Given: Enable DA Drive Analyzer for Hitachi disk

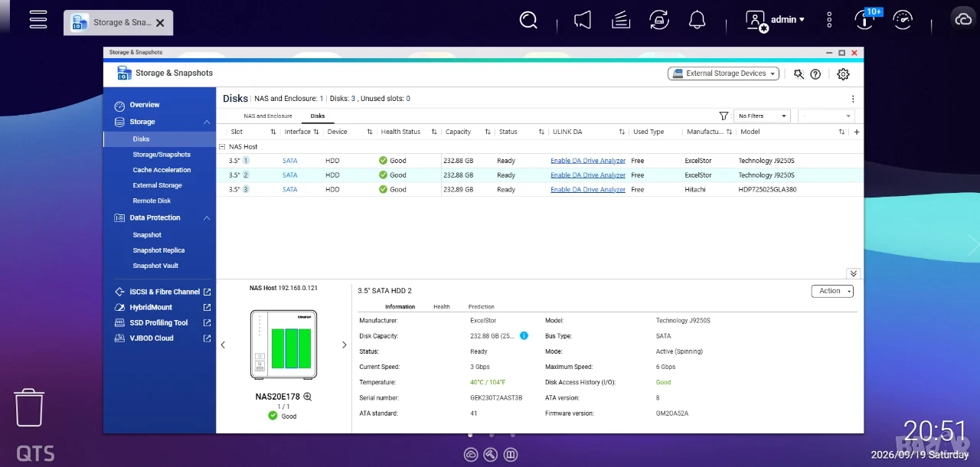Looking at the screenshot, I should pyautogui.click(x=588, y=189).
